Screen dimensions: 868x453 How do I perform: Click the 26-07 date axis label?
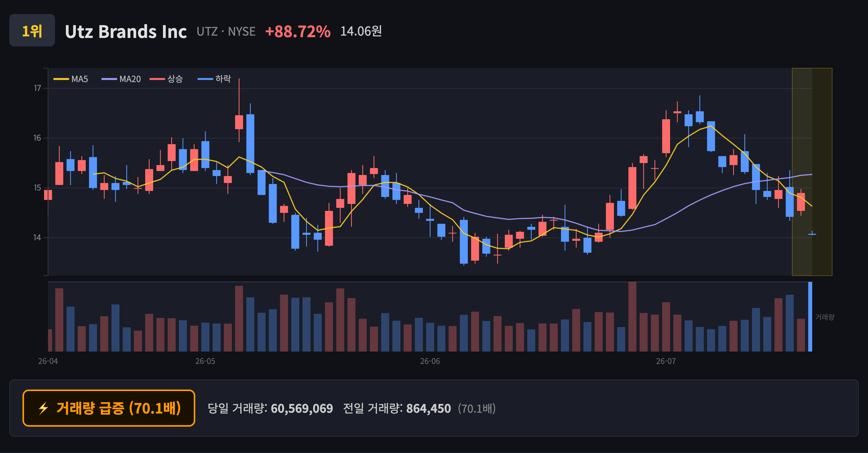pyautogui.click(x=666, y=361)
